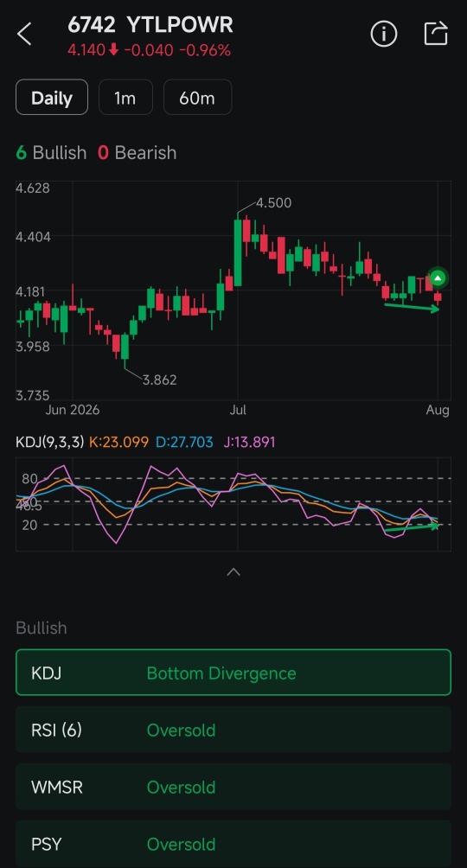Tap the 3.862 low price label
467x868 pixels.
(x=159, y=380)
